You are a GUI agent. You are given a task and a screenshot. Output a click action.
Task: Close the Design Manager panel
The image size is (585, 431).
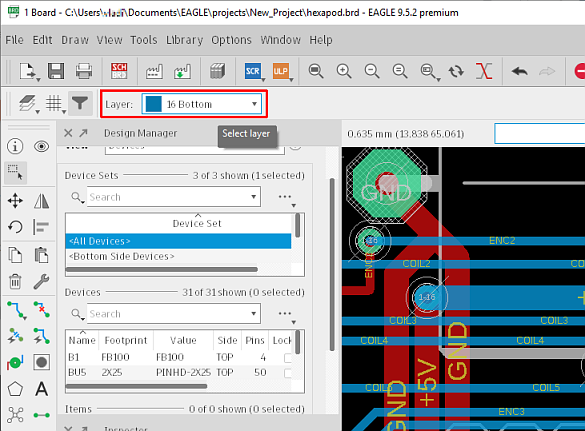pos(68,133)
